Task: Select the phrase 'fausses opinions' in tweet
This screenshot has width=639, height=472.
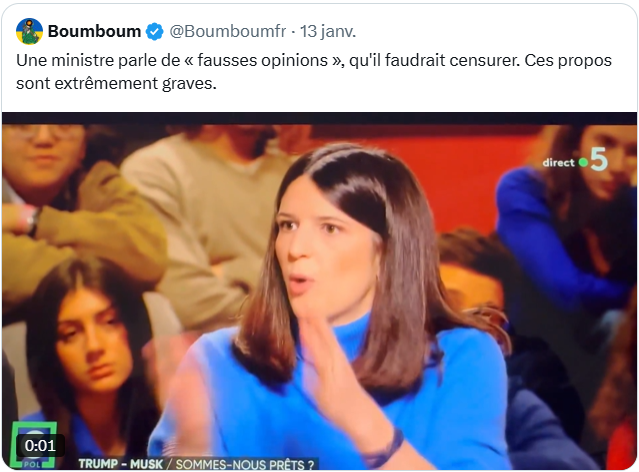Action: tap(262, 60)
